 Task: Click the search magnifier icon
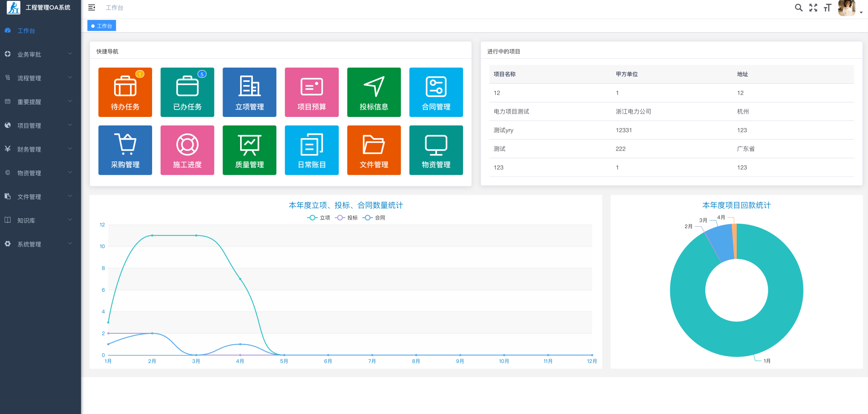pos(798,8)
